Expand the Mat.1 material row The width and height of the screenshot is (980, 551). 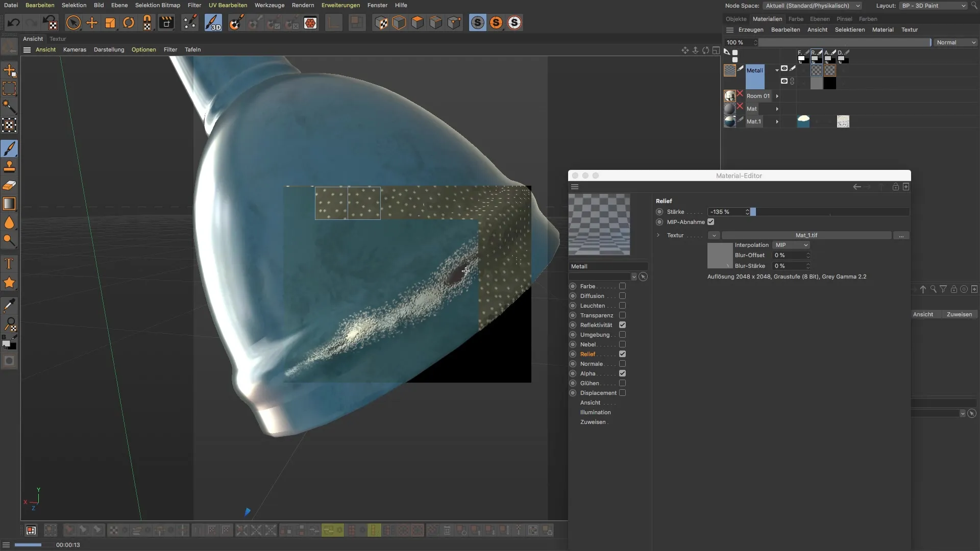777,121
